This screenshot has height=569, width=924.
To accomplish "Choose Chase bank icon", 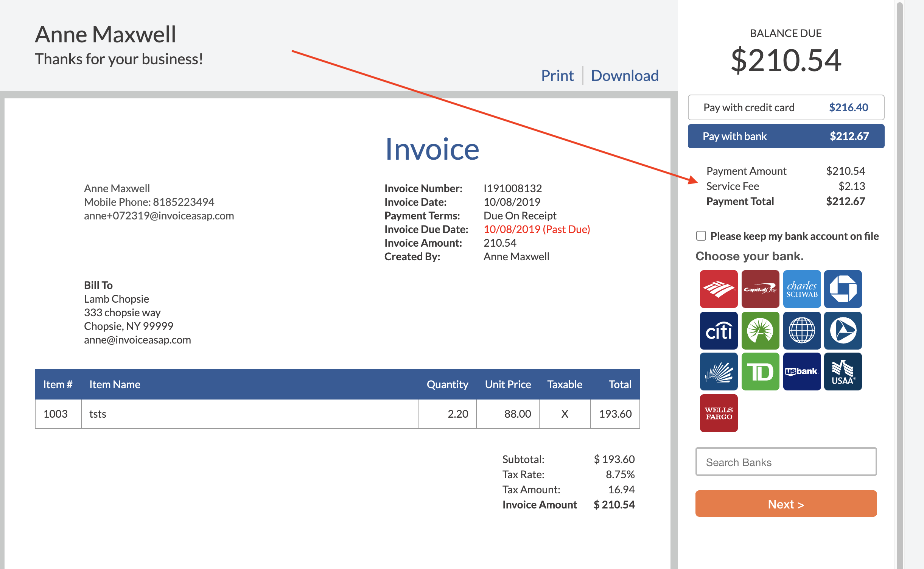I will pos(843,289).
